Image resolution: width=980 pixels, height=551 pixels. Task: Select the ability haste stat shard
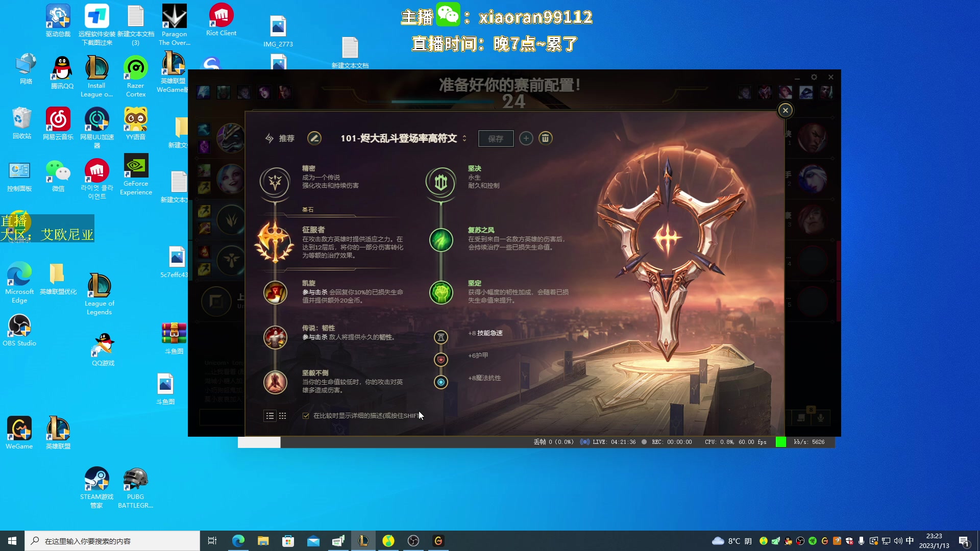point(441,337)
